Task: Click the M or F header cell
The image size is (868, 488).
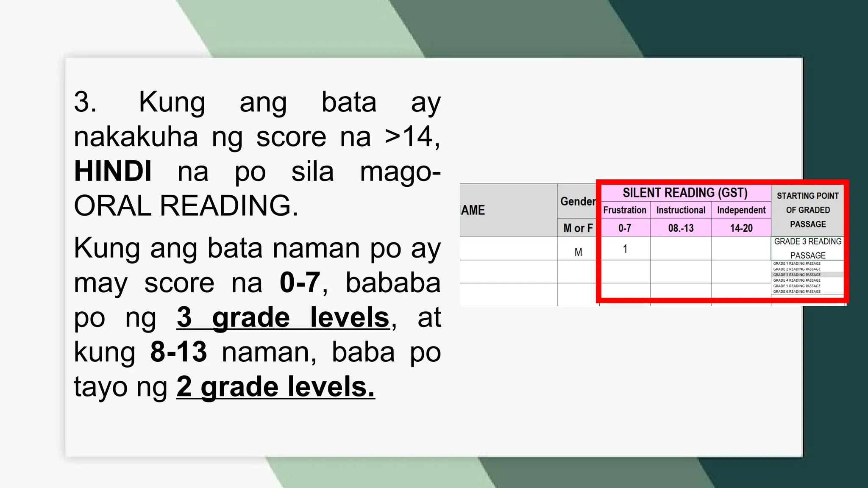Action: pos(578,228)
